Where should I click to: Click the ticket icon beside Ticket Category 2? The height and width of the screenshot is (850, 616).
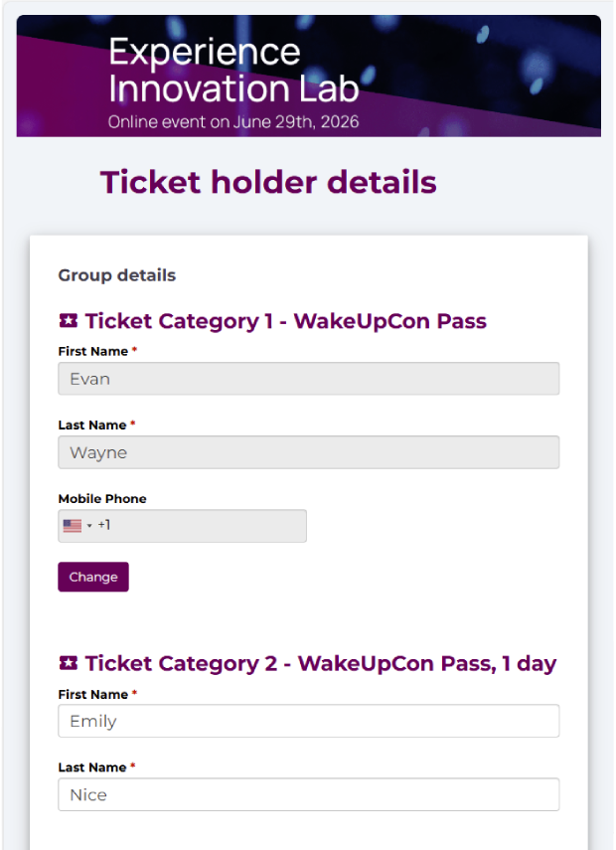point(68,663)
